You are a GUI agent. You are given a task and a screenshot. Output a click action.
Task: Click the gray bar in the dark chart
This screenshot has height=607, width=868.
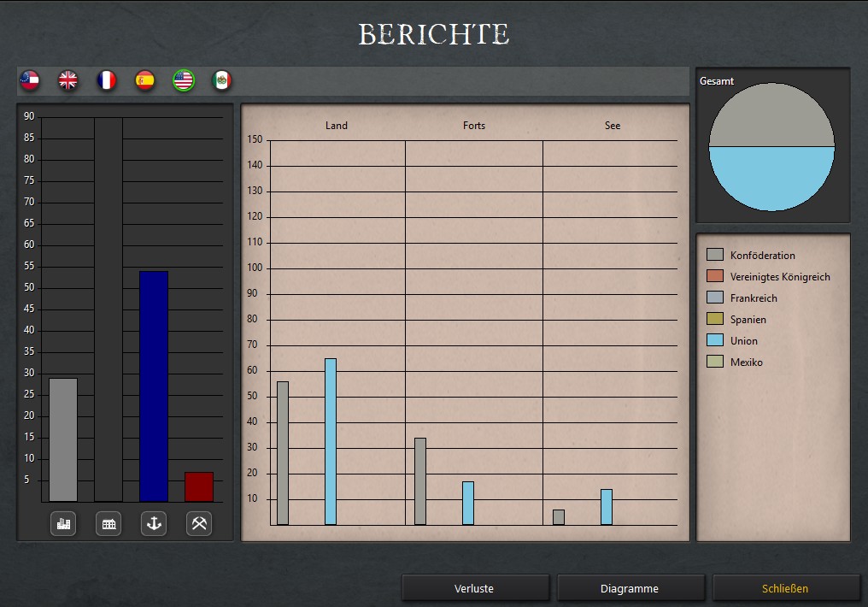63,439
